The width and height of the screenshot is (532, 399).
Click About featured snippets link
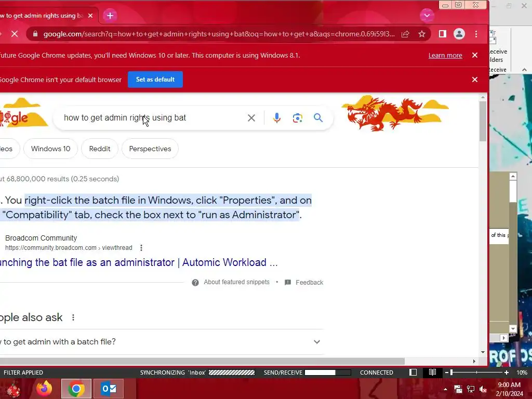point(236,282)
